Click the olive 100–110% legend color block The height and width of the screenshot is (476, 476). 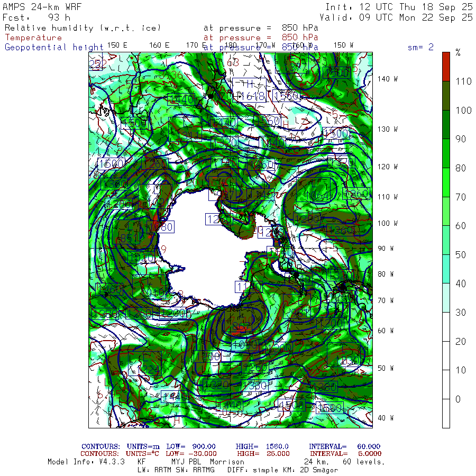point(446,96)
